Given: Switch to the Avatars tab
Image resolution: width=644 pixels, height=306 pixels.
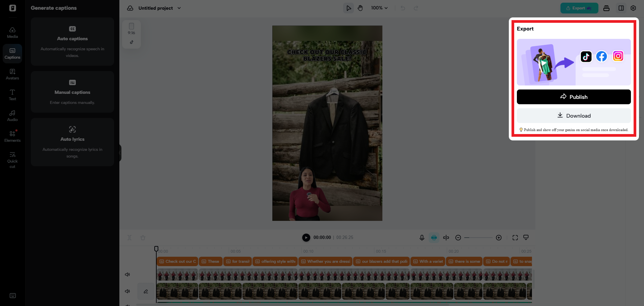Looking at the screenshot, I should pyautogui.click(x=12, y=74).
